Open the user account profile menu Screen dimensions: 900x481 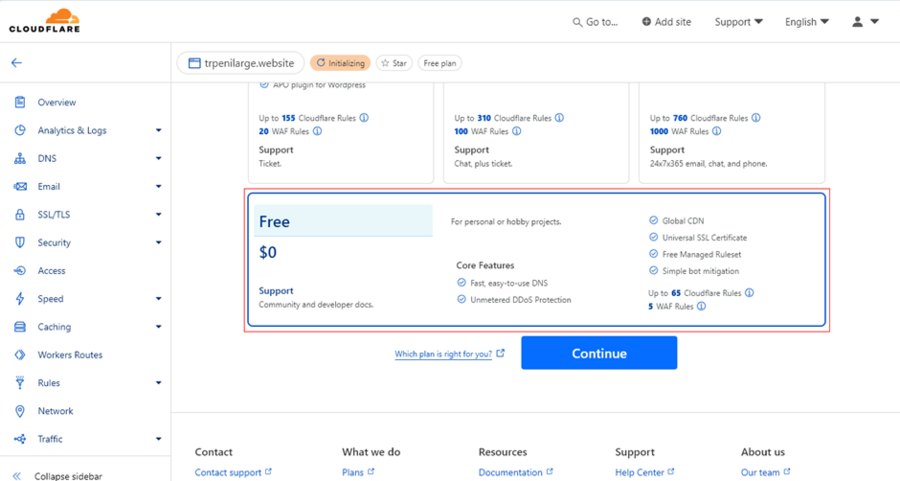click(865, 22)
